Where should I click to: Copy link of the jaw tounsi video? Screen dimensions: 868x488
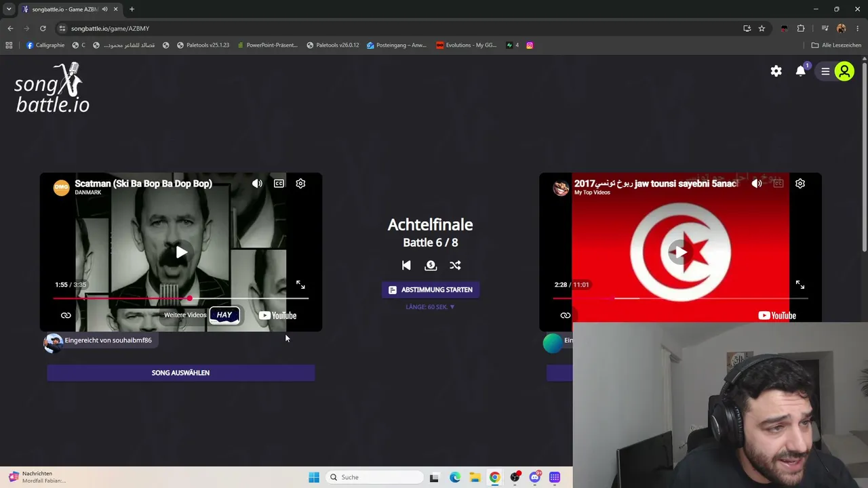pyautogui.click(x=565, y=315)
